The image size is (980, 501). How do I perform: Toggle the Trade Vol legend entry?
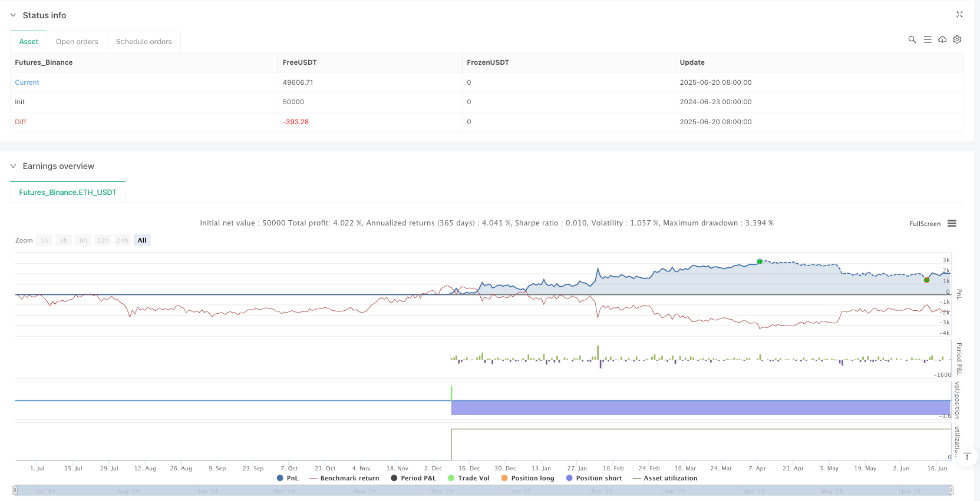click(x=468, y=478)
